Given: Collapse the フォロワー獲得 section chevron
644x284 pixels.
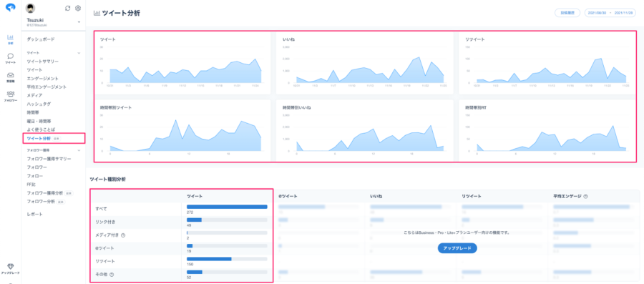Looking at the screenshot, I should pyautogui.click(x=79, y=150).
